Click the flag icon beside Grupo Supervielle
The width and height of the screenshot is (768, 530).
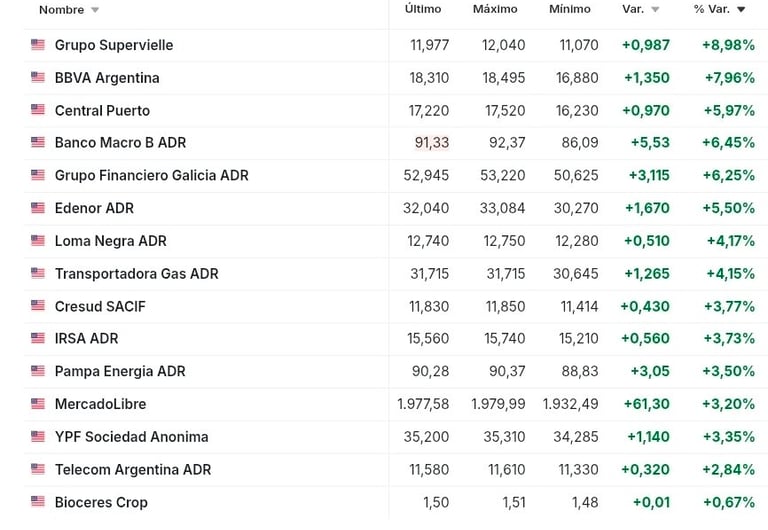pyautogui.click(x=38, y=45)
